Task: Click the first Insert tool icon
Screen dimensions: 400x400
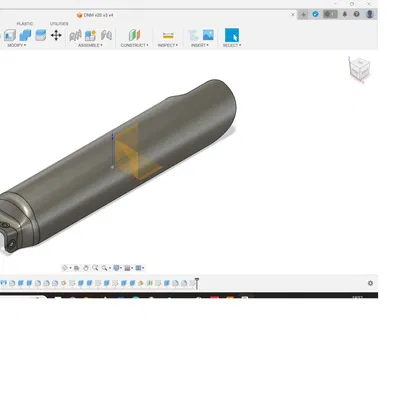Action: tap(193, 35)
